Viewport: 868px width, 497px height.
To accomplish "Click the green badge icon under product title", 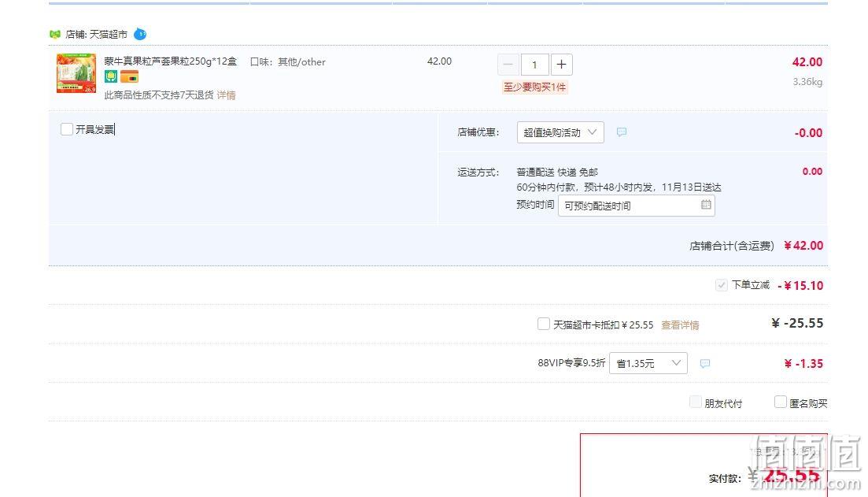I will point(111,76).
